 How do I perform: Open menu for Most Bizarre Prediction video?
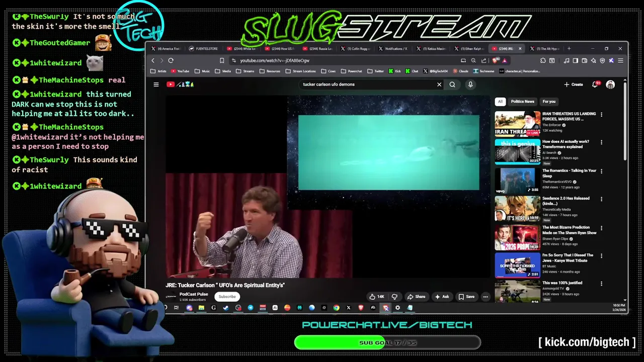coord(601,228)
